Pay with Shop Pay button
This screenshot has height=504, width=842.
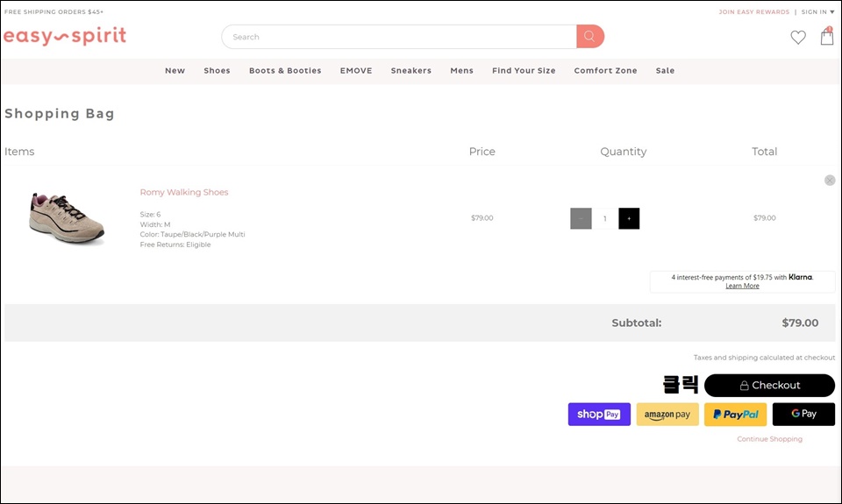[x=599, y=415]
